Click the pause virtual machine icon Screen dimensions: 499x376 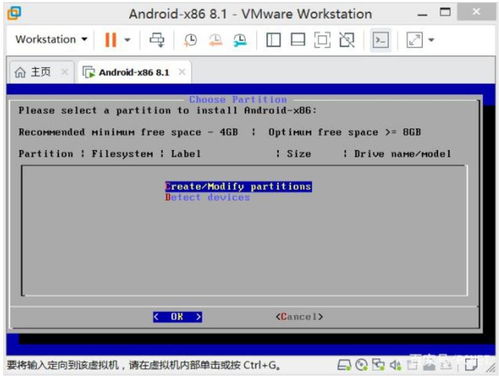[111, 40]
